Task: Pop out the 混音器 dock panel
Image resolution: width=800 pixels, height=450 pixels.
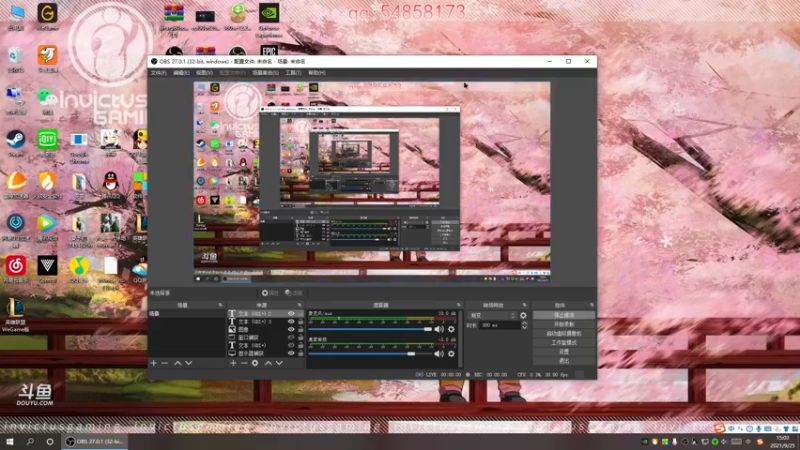Action: coord(458,305)
